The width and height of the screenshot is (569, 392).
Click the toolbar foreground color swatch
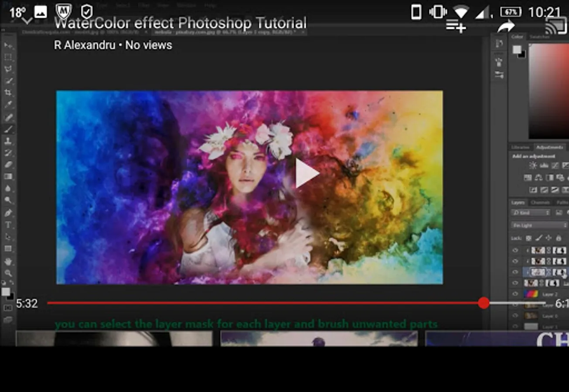coord(6,292)
